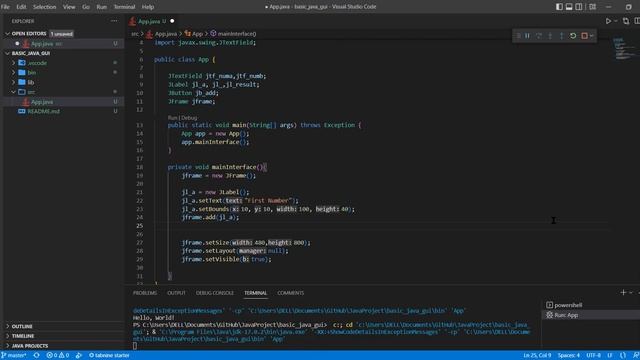Switch to the Terminal panel tab
Viewport: 640px width, 360px height.
point(256,293)
